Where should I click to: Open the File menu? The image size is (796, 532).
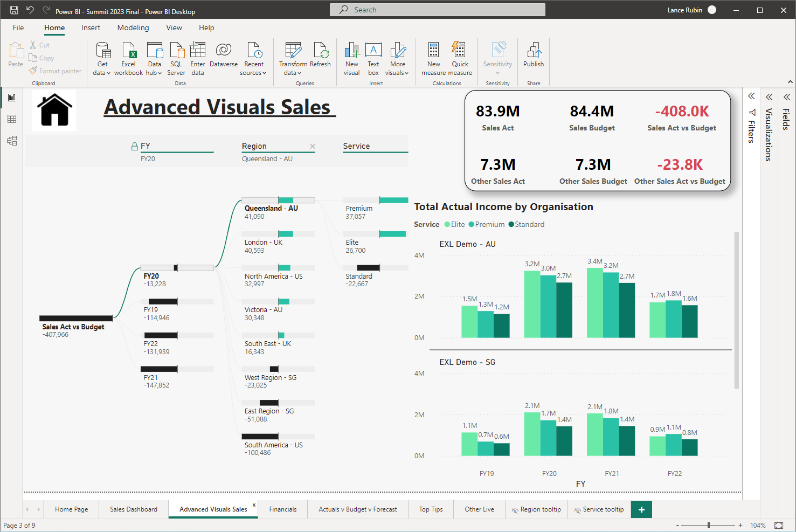18,27
